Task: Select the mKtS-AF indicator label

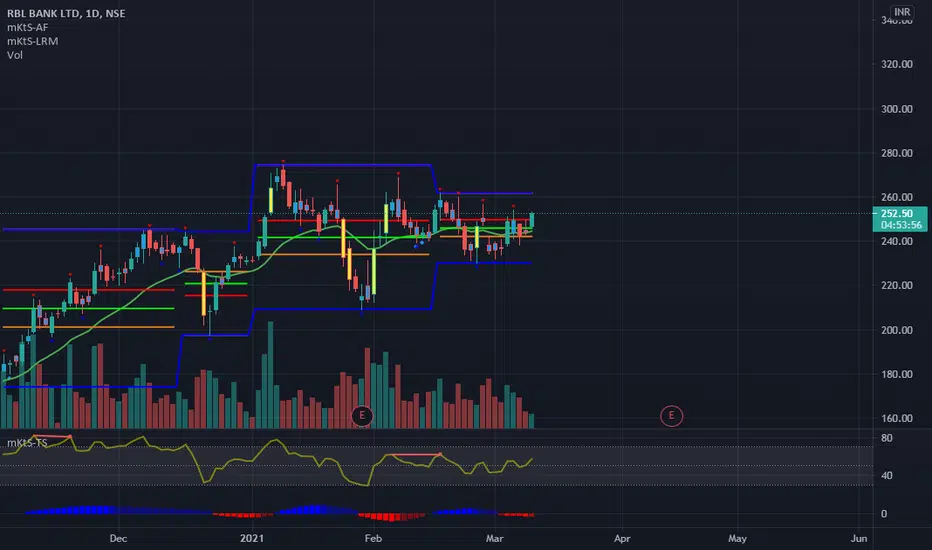Action: point(27,27)
